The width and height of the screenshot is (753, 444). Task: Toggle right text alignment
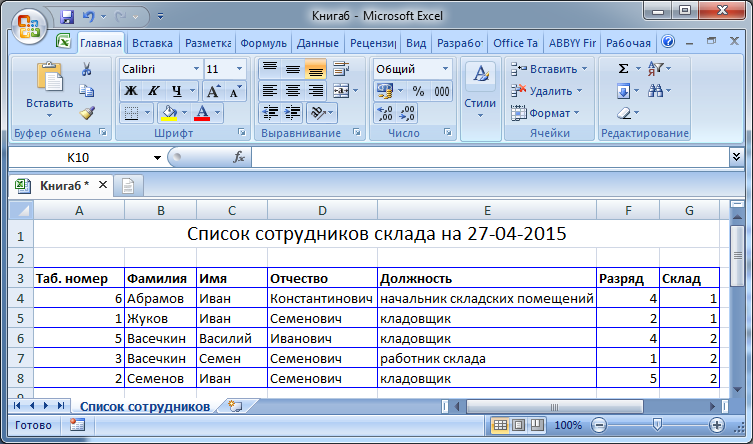point(316,91)
